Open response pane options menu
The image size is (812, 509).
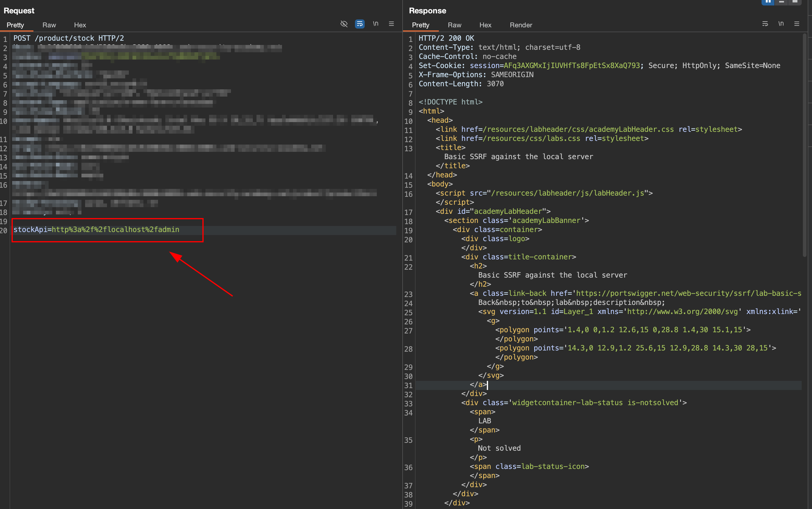pos(797,24)
